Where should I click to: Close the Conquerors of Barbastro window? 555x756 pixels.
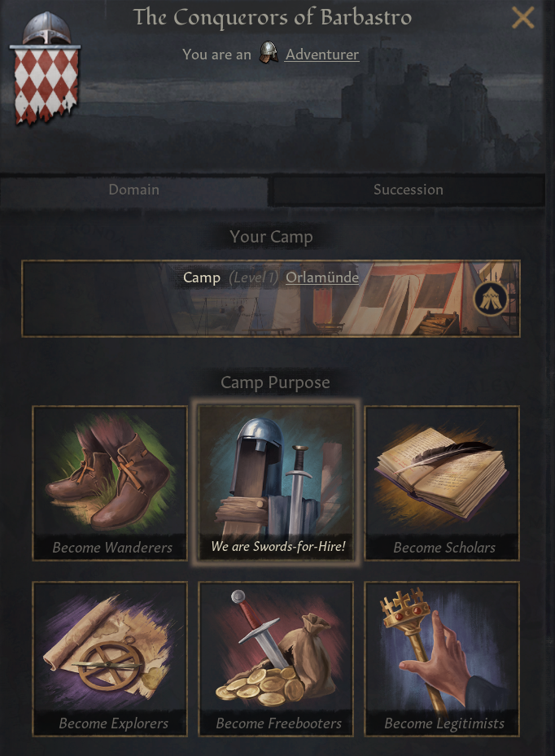click(x=522, y=18)
